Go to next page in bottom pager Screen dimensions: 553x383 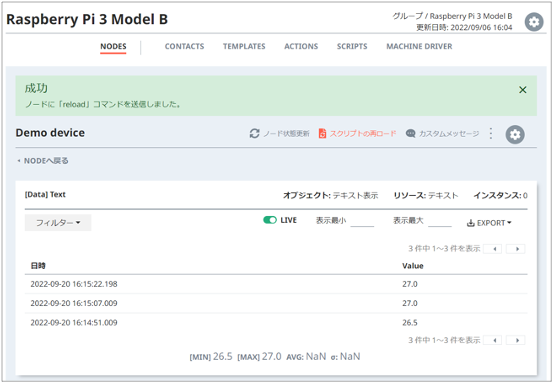click(516, 340)
